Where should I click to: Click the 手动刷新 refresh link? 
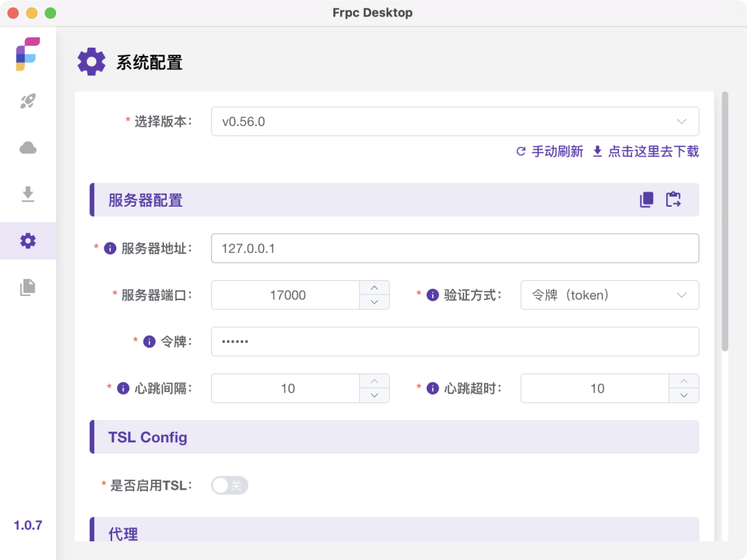pyautogui.click(x=550, y=151)
